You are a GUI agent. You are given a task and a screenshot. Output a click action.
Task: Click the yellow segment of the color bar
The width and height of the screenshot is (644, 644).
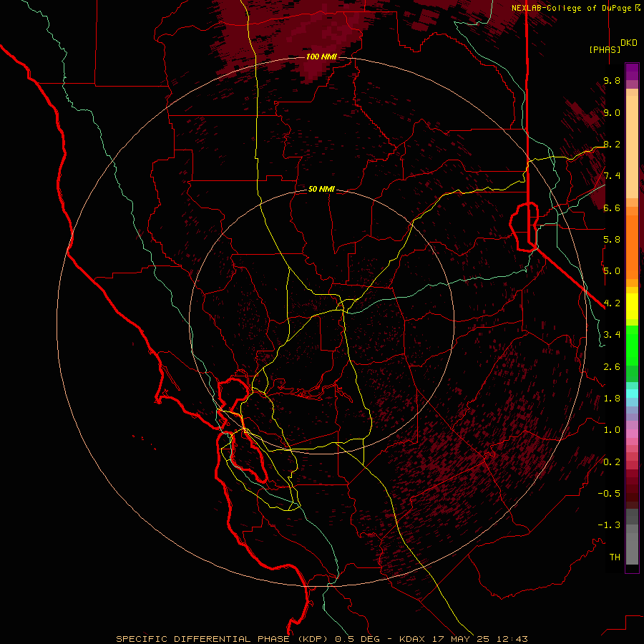click(x=632, y=306)
